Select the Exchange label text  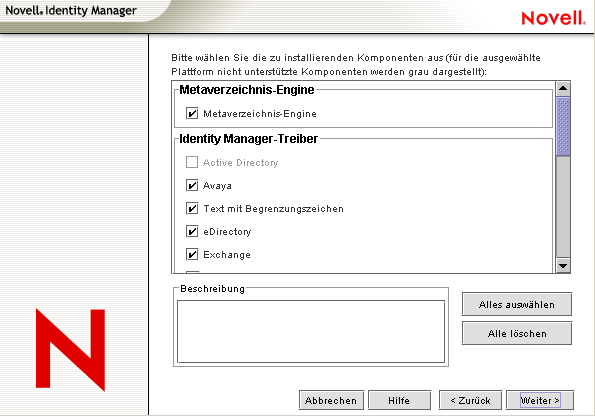227,255
